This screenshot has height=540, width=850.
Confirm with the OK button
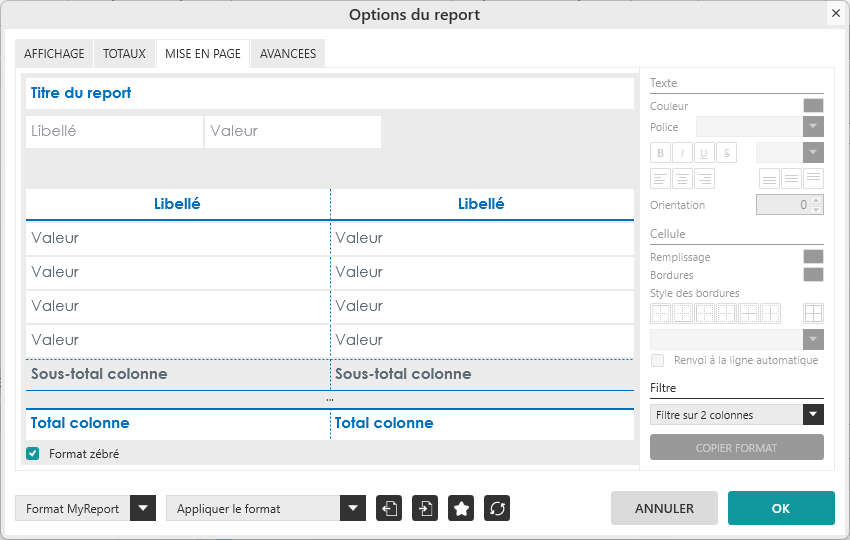781,508
